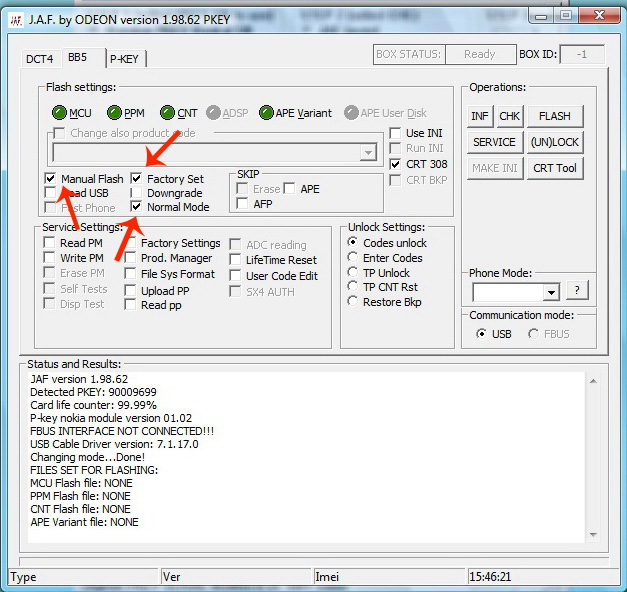Choose the TP Unlock radio option
The image size is (627, 592).
[x=352, y=272]
